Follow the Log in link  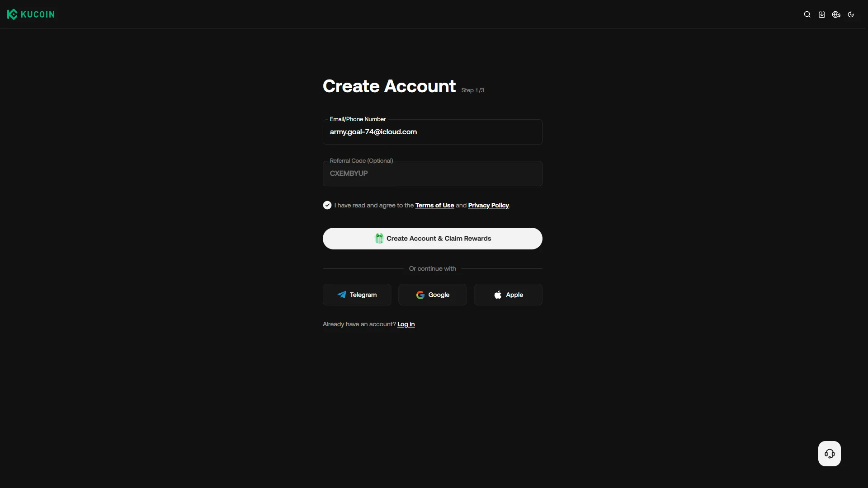tap(406, 324)
